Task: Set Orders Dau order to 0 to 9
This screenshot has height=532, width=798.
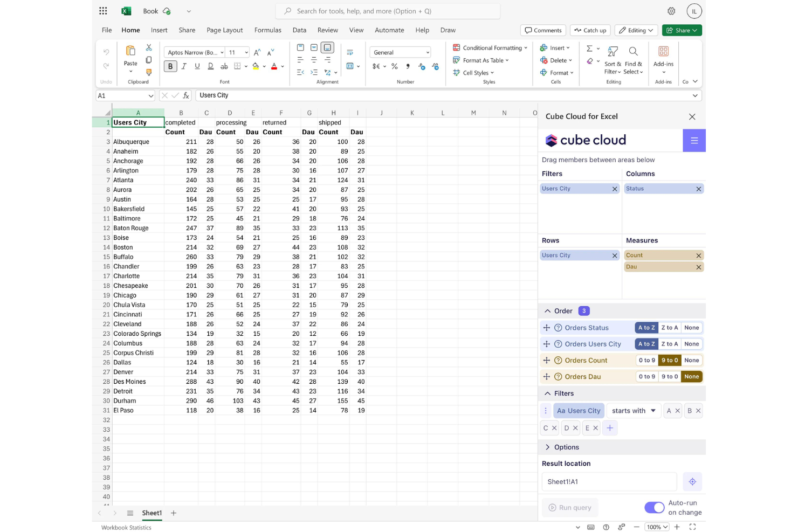Action: pyautogui.click(x=647, y=377)
